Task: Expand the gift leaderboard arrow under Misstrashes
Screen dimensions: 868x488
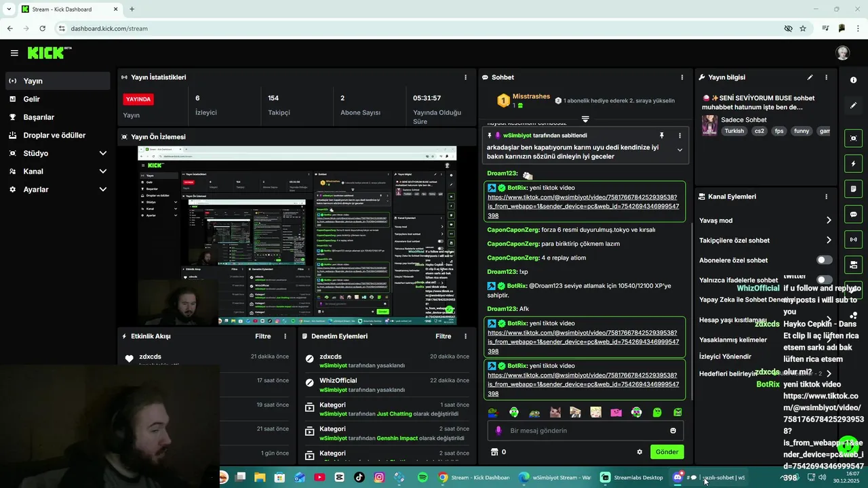Action: coord(585,119)
